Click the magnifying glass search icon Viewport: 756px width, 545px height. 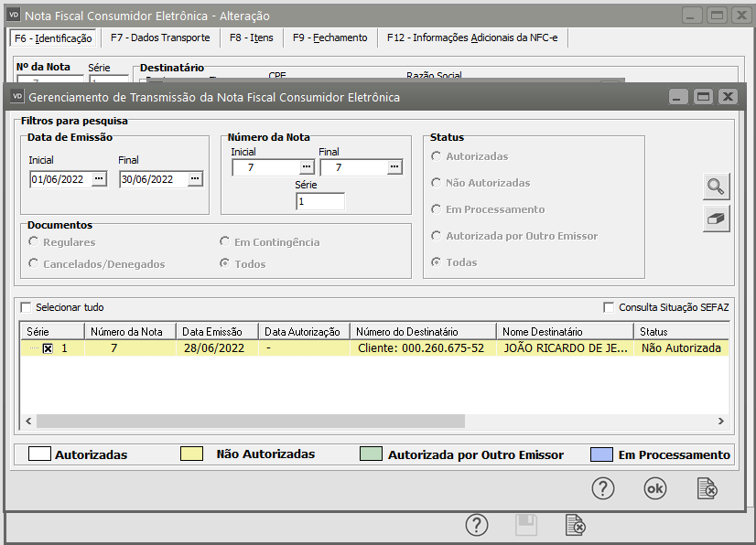[x=716, y=187]
